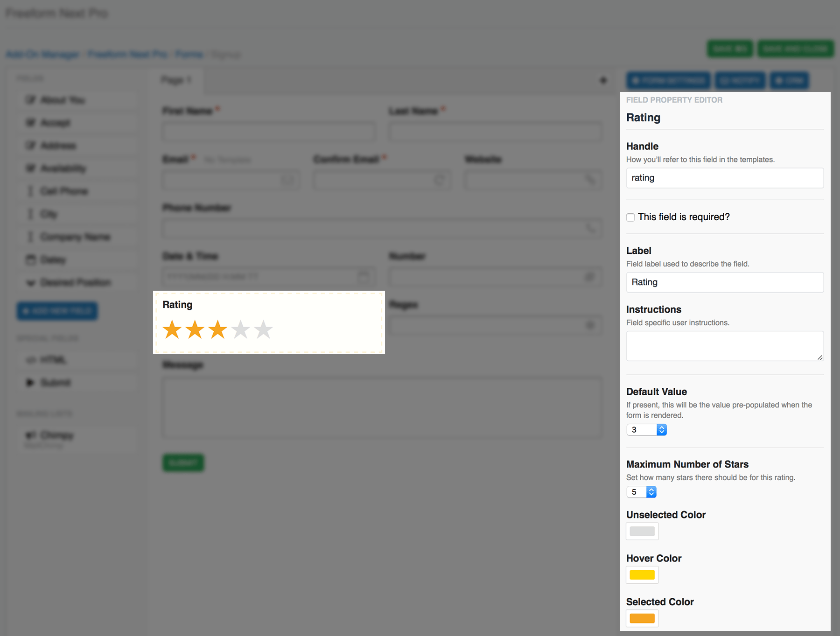Click the third rating star
The width and height of the screenshot is (840, 636).
[218, 329]
